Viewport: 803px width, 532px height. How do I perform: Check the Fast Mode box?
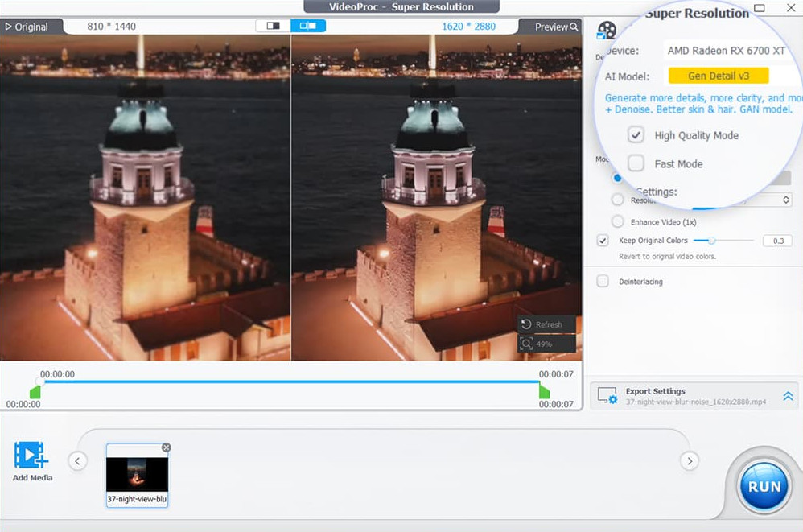click(x=636, y=163)
